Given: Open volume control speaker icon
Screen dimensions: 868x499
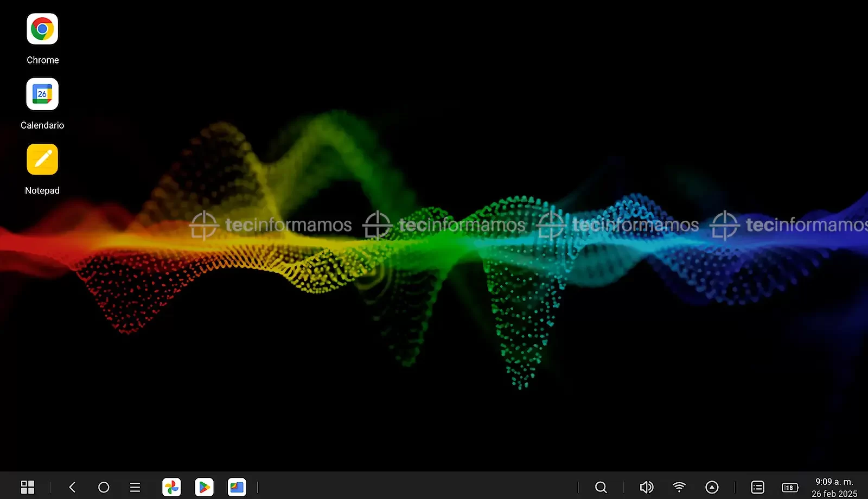Looking at the screenshot, I should click(x=646, y=487).
